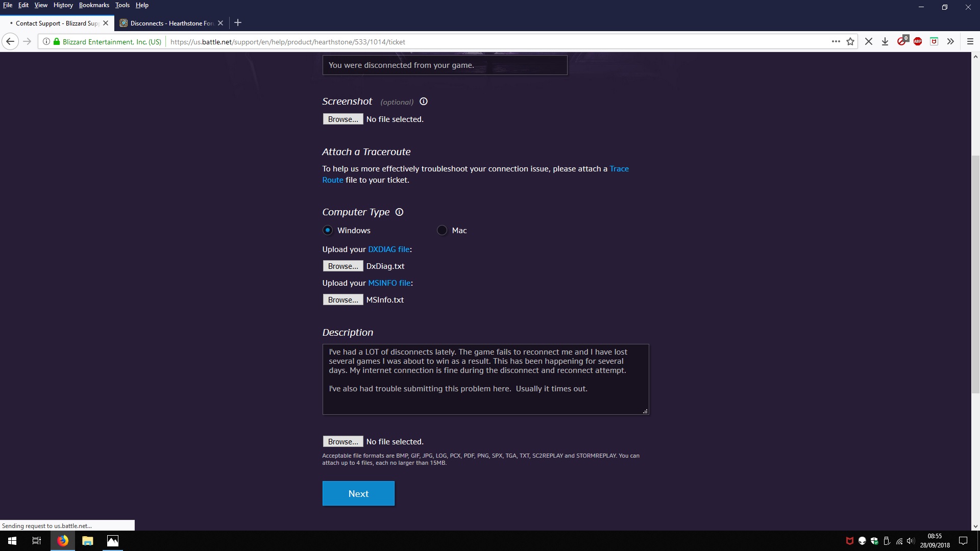Click the page vertical scrollbar thumb
980x551 pixels.
[x=975, y=274]
